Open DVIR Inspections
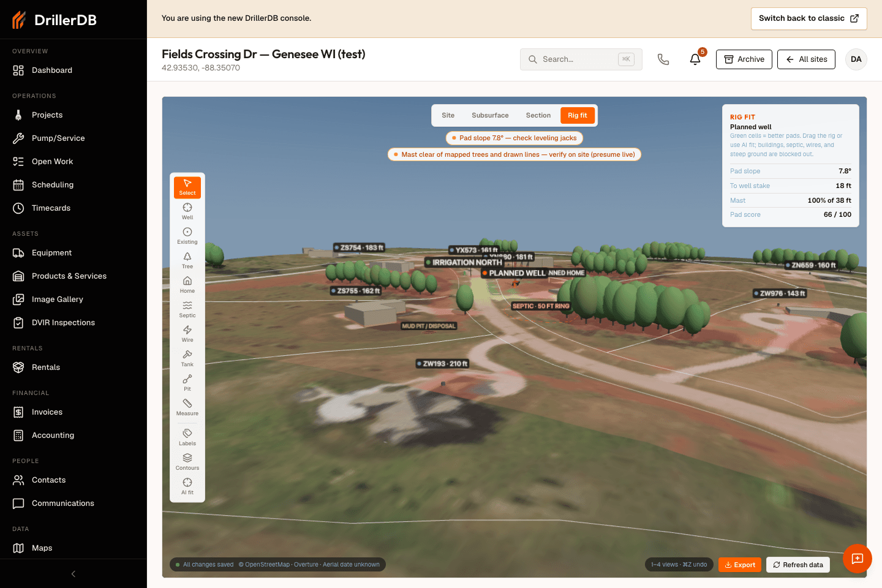Image resolution: width=882 pixels, height=588 pixels. [x=73, y=323]
